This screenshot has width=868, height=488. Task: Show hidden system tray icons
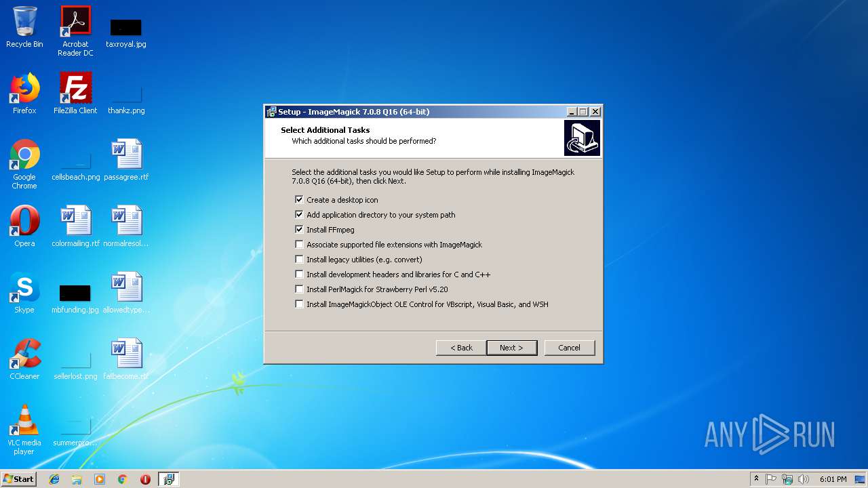(756, 479)
